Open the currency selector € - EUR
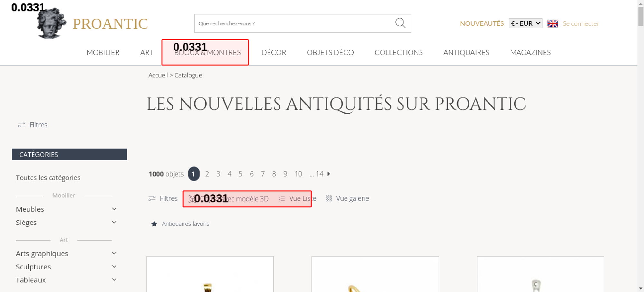 click(526, 23)
